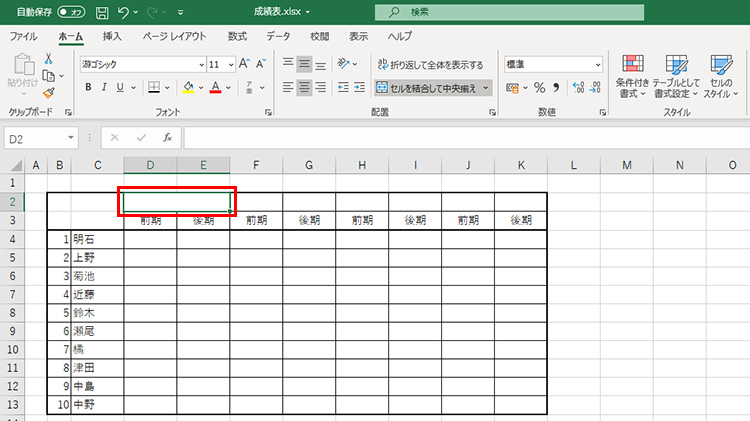This screenshot has height=421, width=750.
Task: Switch to the 挿入 tab
Action: point(113,36)
